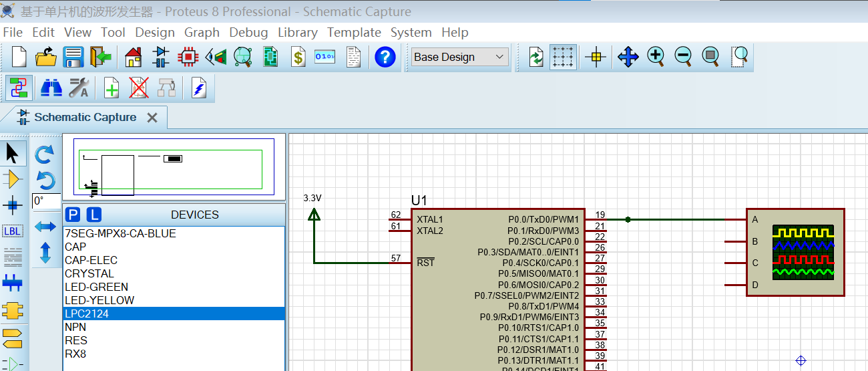
Task: Select the Selection Mode arrow tool
Action: (13, 153)
